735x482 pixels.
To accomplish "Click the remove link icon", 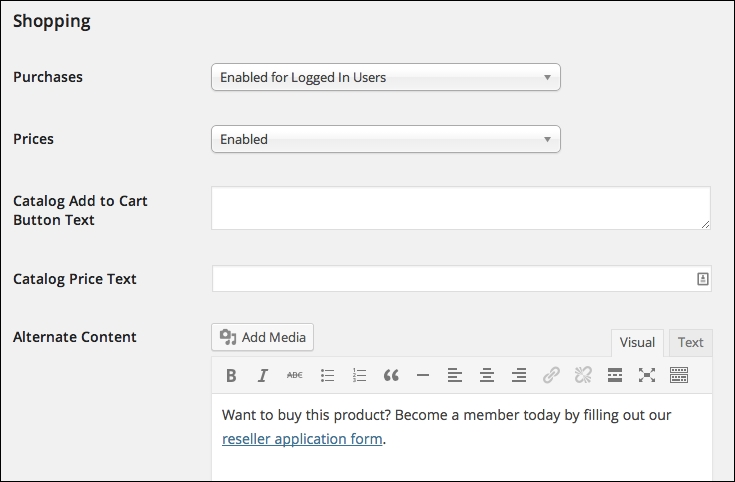I will coord(583,375).
